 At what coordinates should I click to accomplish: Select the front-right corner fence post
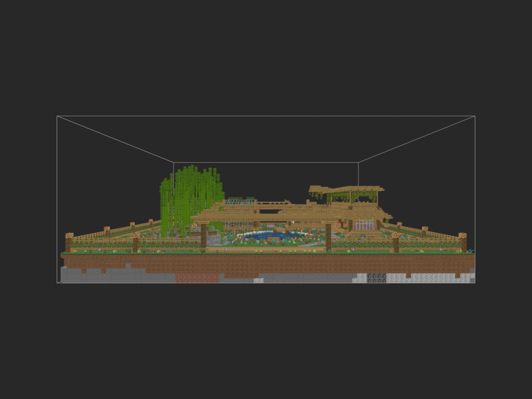462,243
